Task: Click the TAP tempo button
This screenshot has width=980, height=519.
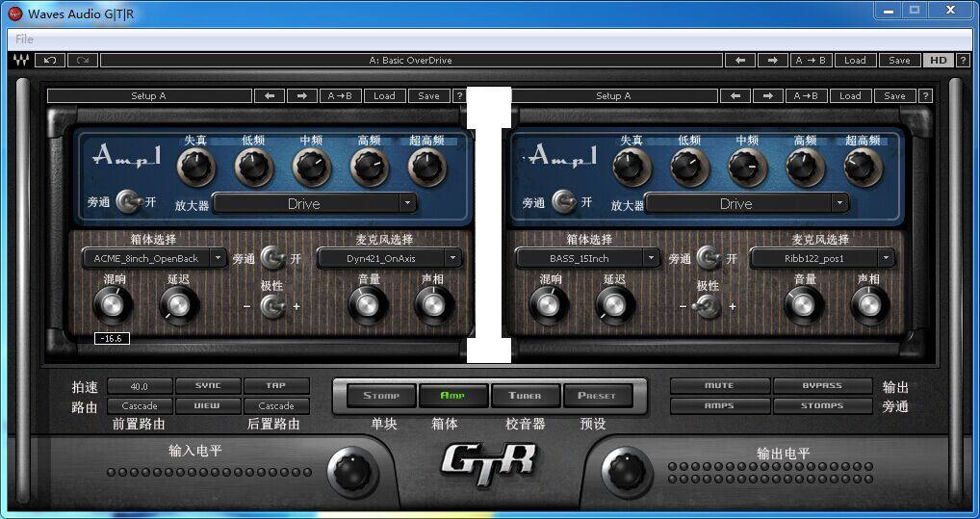Action: (276, 386)
